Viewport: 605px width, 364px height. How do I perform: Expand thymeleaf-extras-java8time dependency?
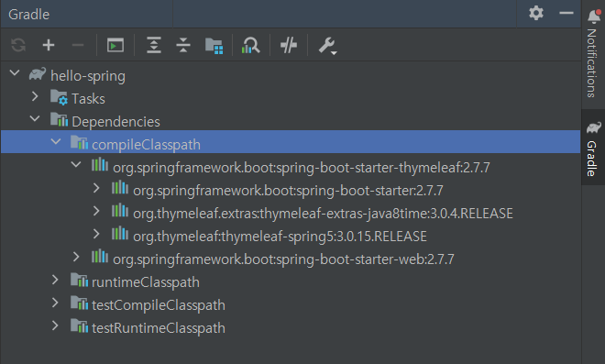(x=96, y=211)
